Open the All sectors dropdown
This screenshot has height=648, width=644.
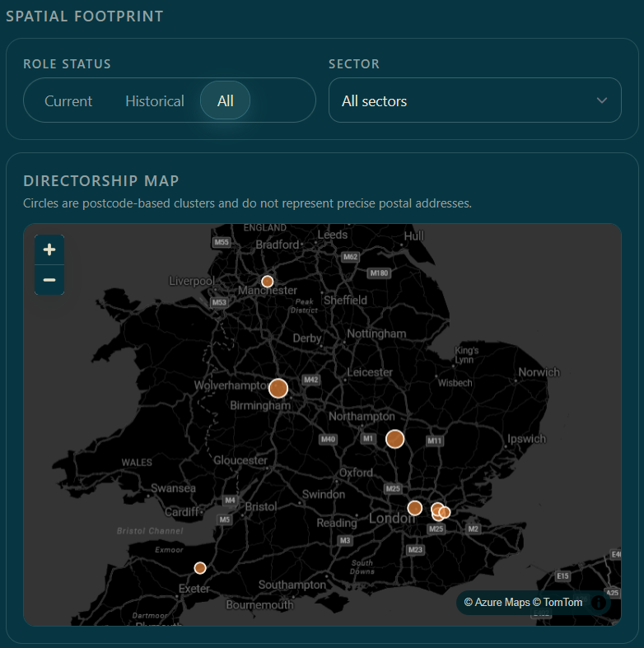coord(474,100)
